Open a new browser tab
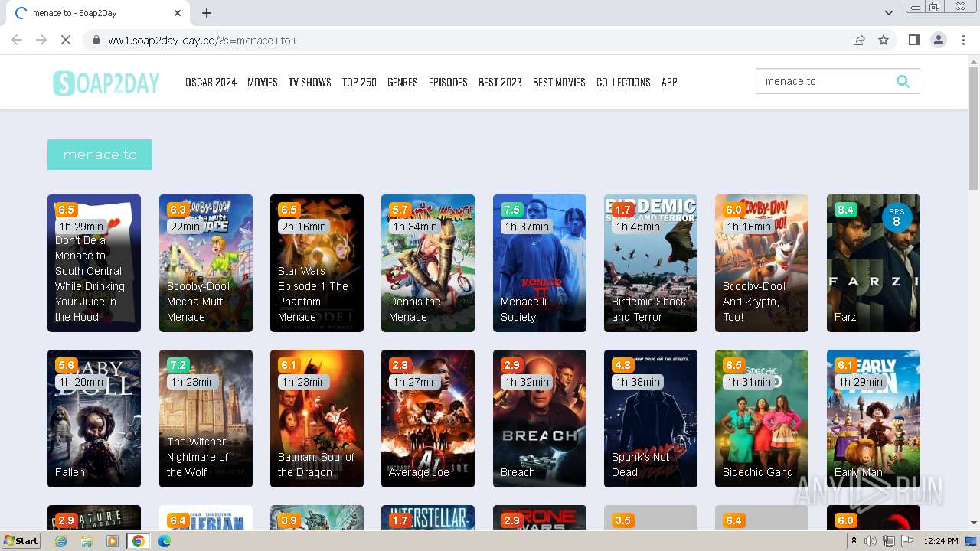 pos(207,13)
